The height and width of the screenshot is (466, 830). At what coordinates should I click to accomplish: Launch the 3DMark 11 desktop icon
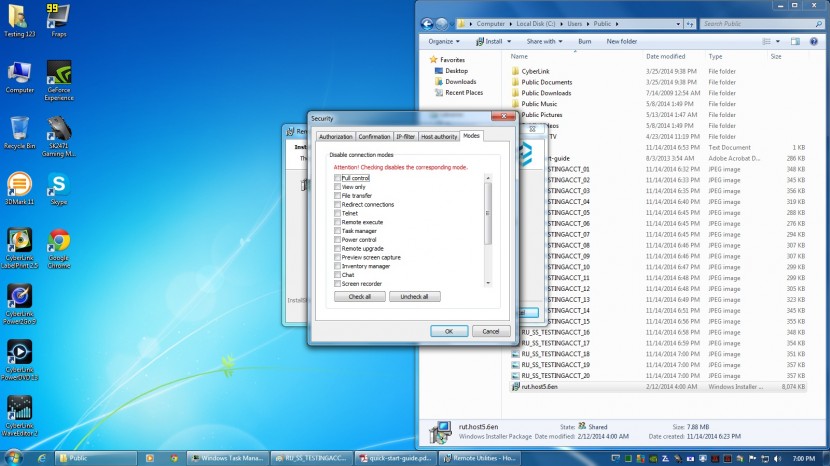coord(20,189)
